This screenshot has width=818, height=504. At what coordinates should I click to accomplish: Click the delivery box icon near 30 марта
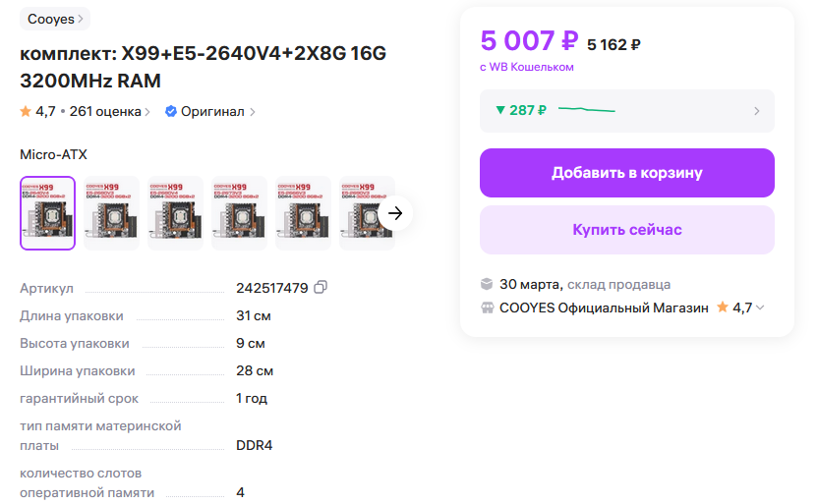487,284
